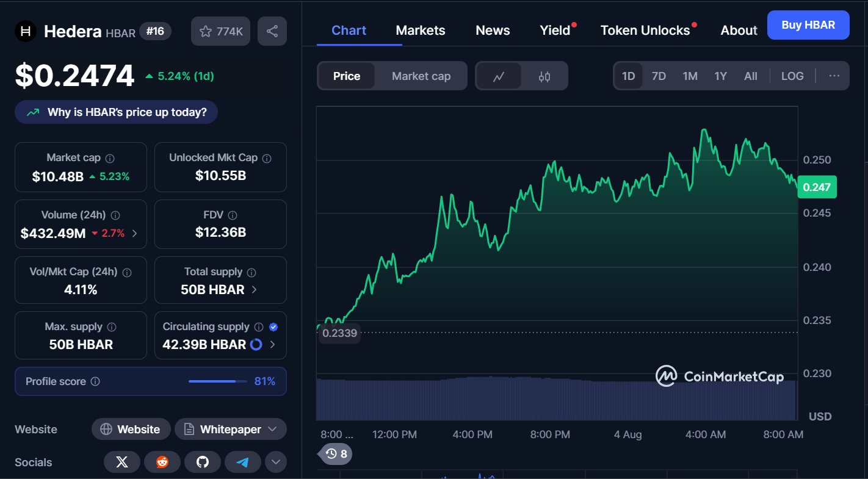Viewport: 868px width, 479px height.
Task: Add HBAR to watchlist via star button
Action: pos(221,31)
